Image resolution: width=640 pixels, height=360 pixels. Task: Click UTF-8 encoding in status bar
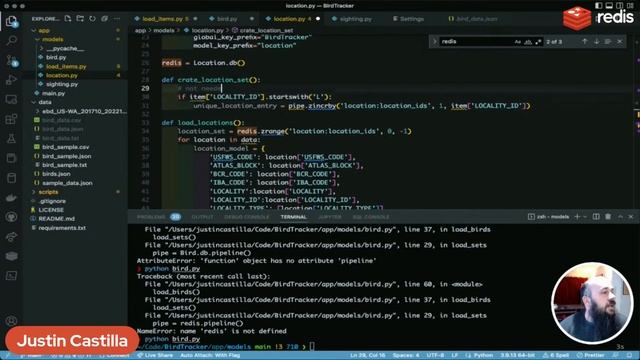click(435, 356)
